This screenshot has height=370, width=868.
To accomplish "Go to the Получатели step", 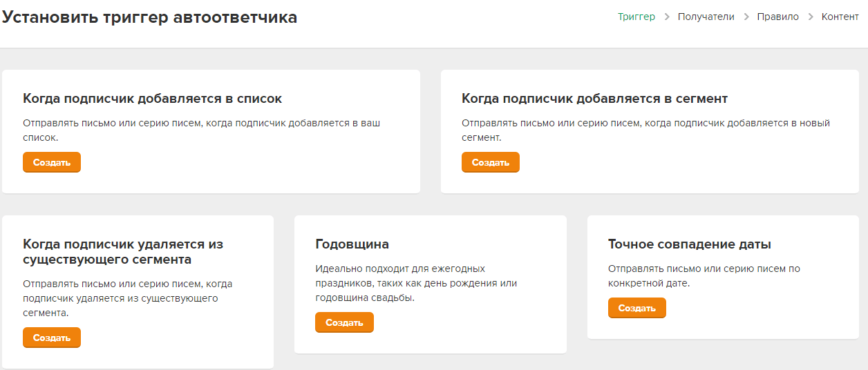I will pos(706,17).
